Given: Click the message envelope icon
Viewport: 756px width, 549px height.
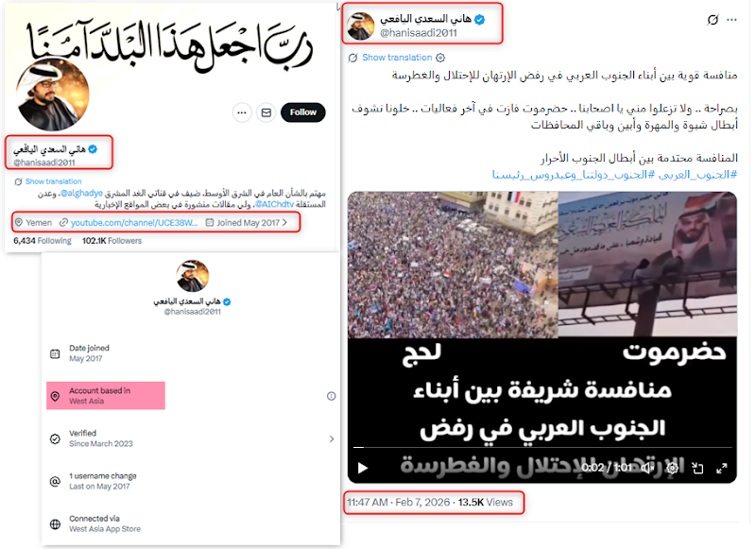Looking at the screenshot, I should tap(266, 112).
